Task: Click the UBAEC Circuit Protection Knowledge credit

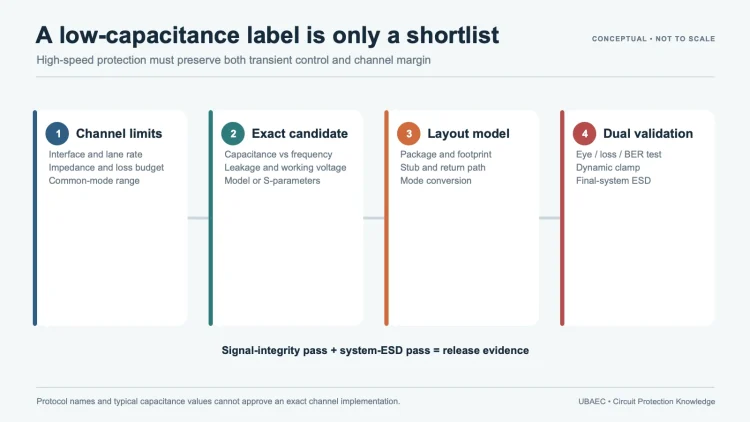Action: click(647, 401)
